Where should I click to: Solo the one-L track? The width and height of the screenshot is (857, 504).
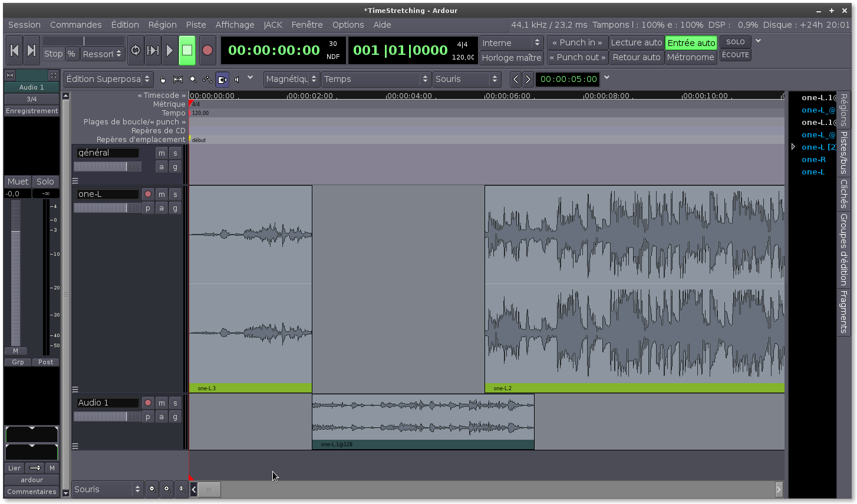[175, 194]
